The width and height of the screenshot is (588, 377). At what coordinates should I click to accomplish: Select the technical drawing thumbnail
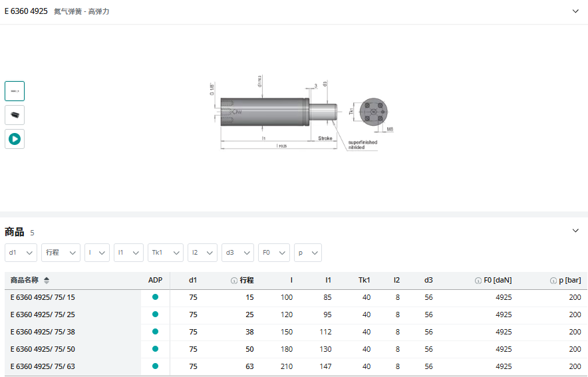[15, 91]
